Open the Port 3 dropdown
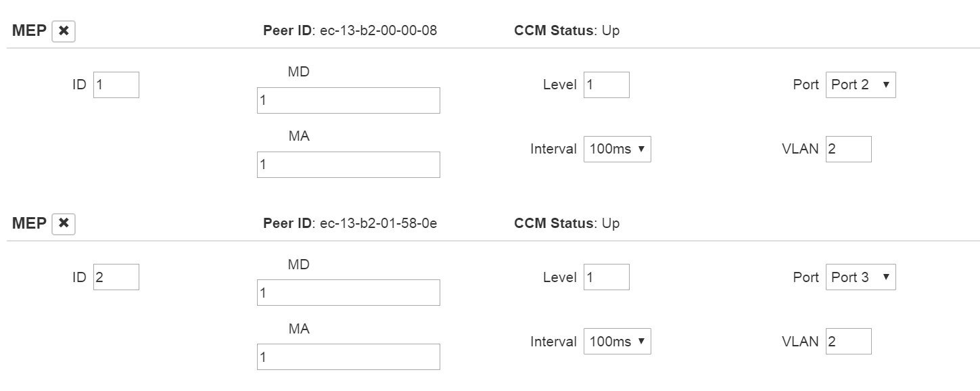Viewport: 980px width, 391px height. (860, 277)
